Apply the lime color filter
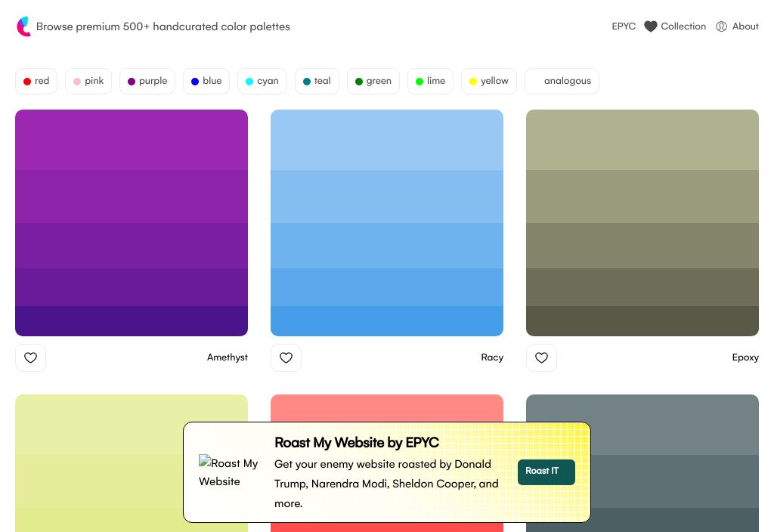Viewport: 774px width, 532px height. 430,81
